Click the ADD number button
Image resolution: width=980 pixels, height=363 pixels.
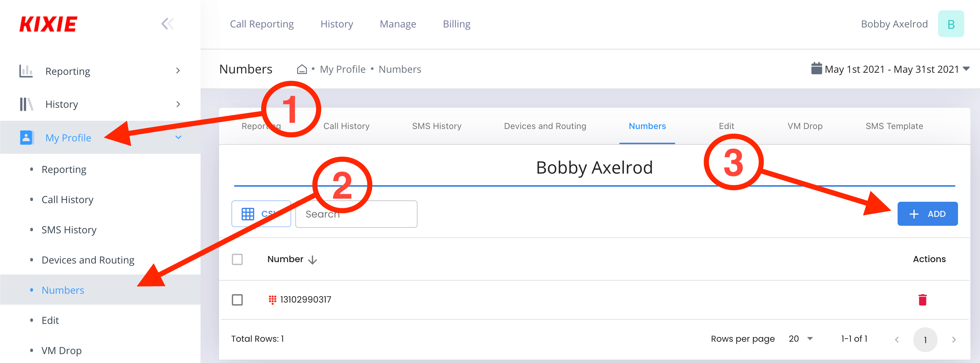point(927,214)
